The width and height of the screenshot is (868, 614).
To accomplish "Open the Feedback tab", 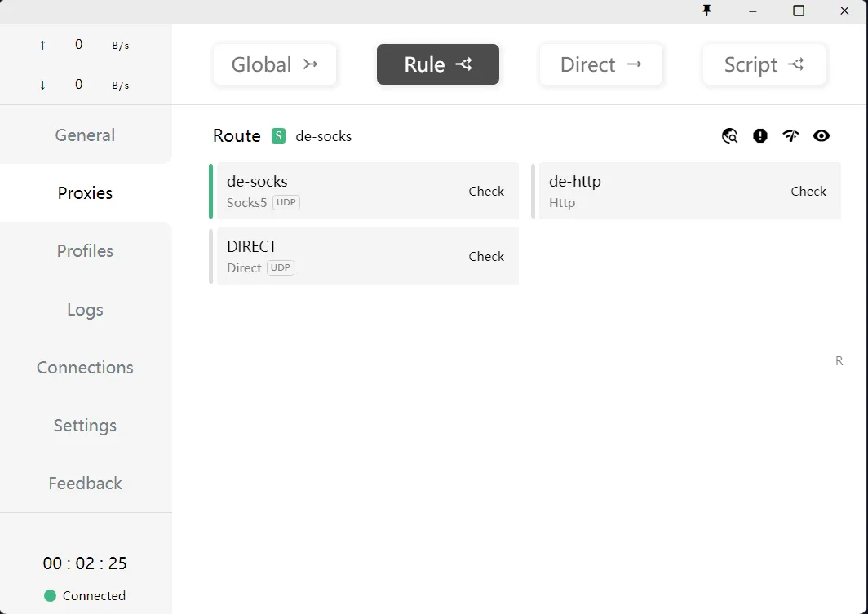I will tap(85, 484).
